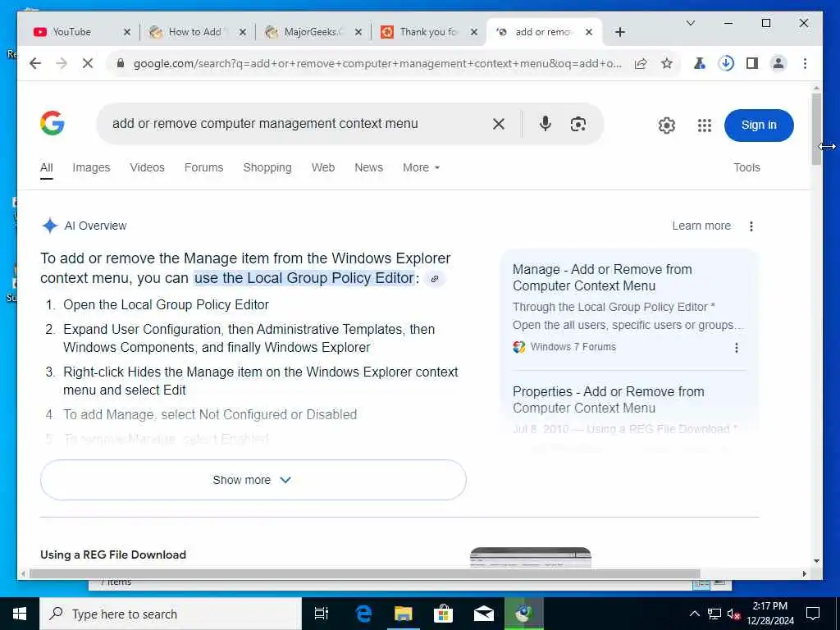
Task: Open Properties - Add or Remove source link
Action: (609, 399)
